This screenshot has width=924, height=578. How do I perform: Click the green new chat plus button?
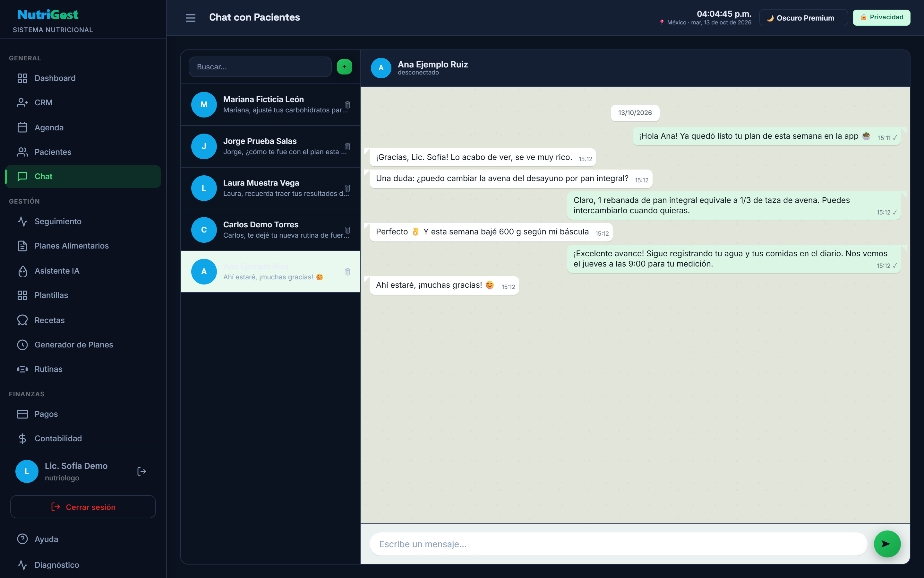pyautogui.click(x=344, y=67)
